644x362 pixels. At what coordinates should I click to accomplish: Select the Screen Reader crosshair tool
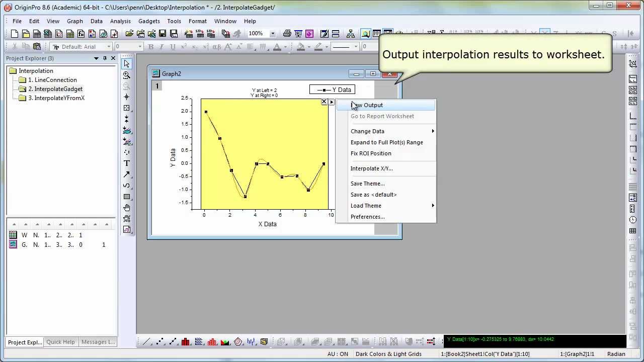pyautogui.click(x=127, y=97)
